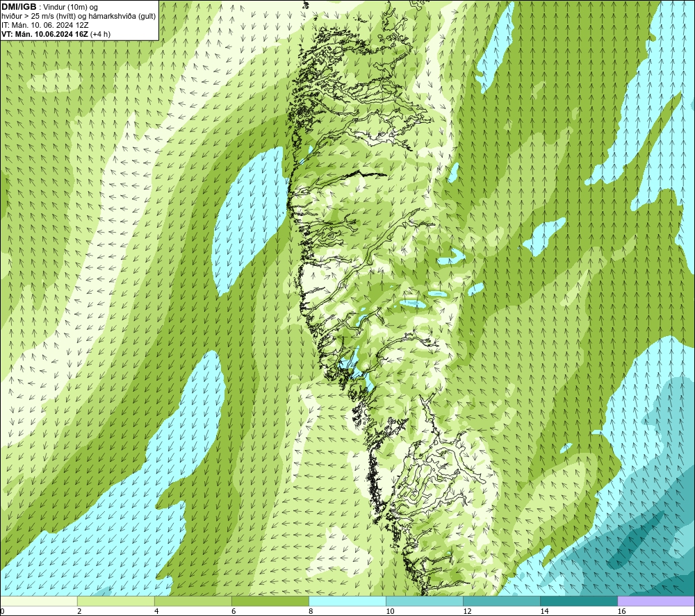Click the scale label '16'
This screenshot has width=695, height=616.
tap(621, 612)
